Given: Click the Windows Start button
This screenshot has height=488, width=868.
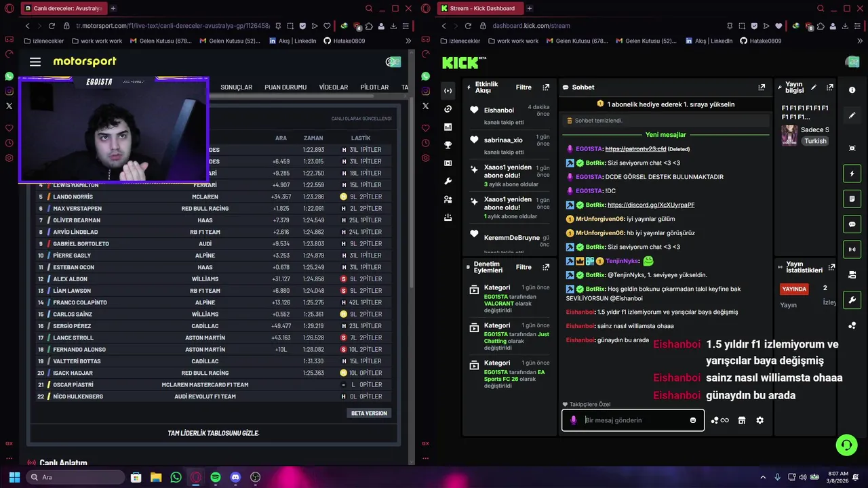Looking at the screenshot, I should (14, 477).
